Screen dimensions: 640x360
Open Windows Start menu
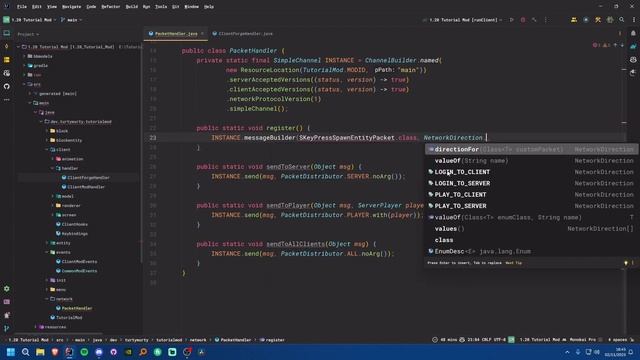[x=11, y=352]
